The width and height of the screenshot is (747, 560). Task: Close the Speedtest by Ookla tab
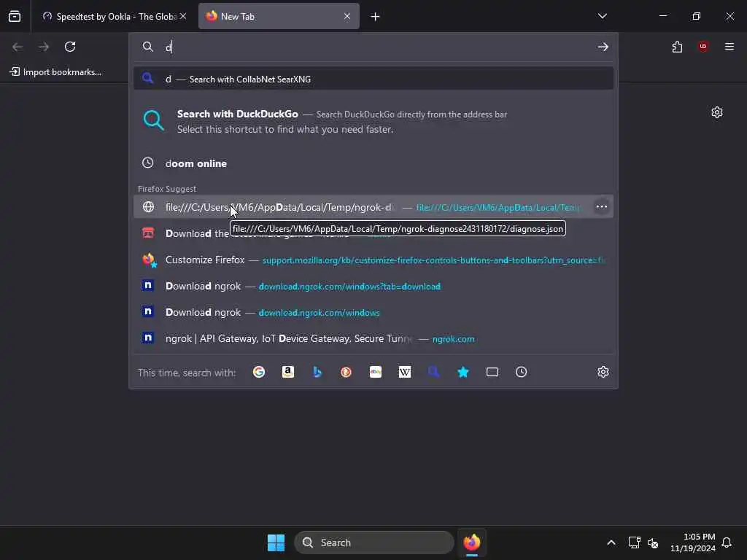[x=183, y=17]
